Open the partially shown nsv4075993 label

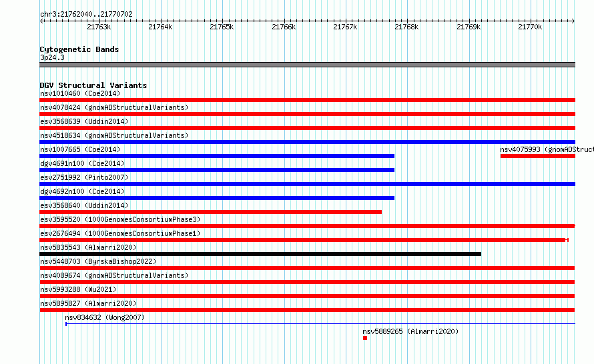[x=547, y=149]
